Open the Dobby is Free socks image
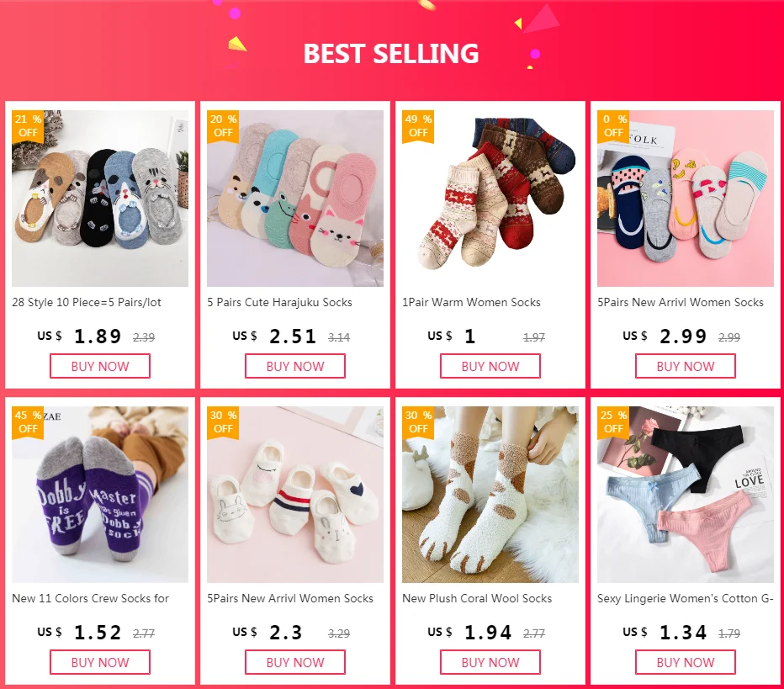Image resolution: width=784 pixels, height=689 pixels. click(100, 495)
